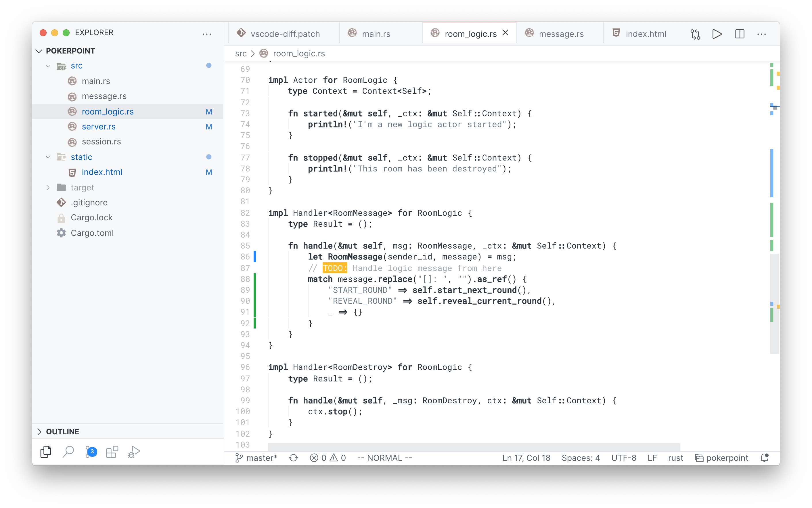Switch to the main.rs tab
The image size is (812, 508).
pos(376,34)
